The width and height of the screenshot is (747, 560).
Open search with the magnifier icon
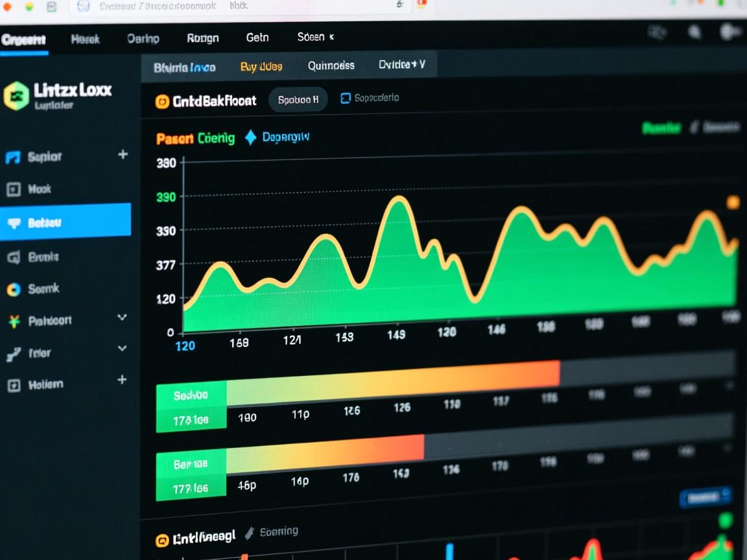pos(694,32)
